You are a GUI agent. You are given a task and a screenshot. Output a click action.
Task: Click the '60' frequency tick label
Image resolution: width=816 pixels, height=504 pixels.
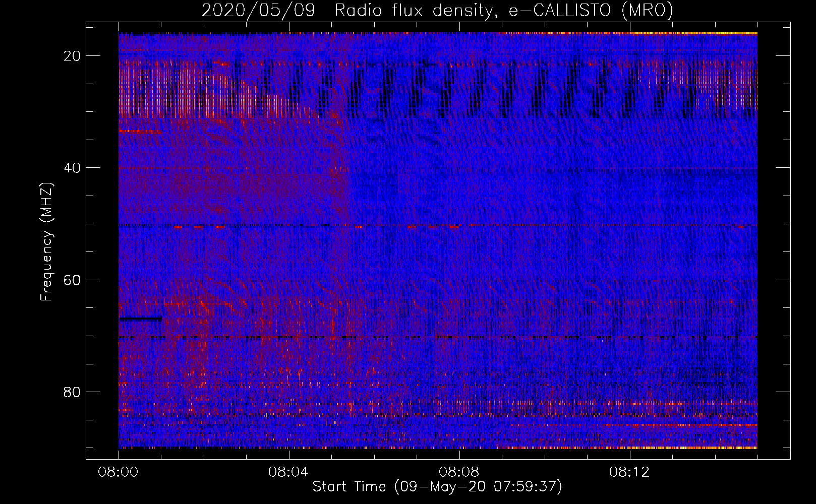point(72,280)
